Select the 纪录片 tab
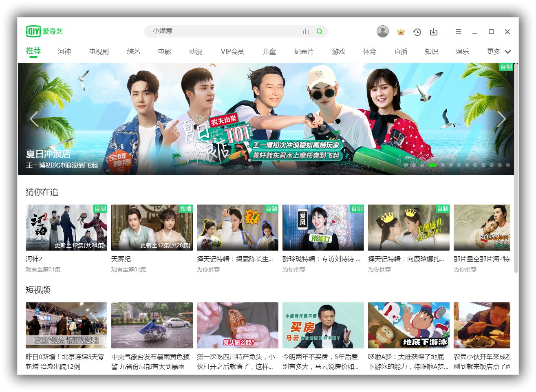This screenshot has height=392, width=536. click(304, 52)
